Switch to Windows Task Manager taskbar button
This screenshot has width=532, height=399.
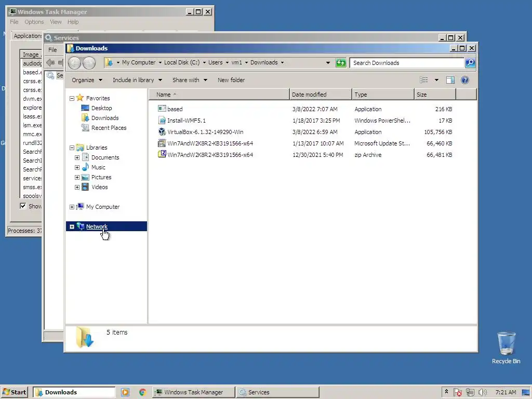pyautogui.click(x=194, y=392)
